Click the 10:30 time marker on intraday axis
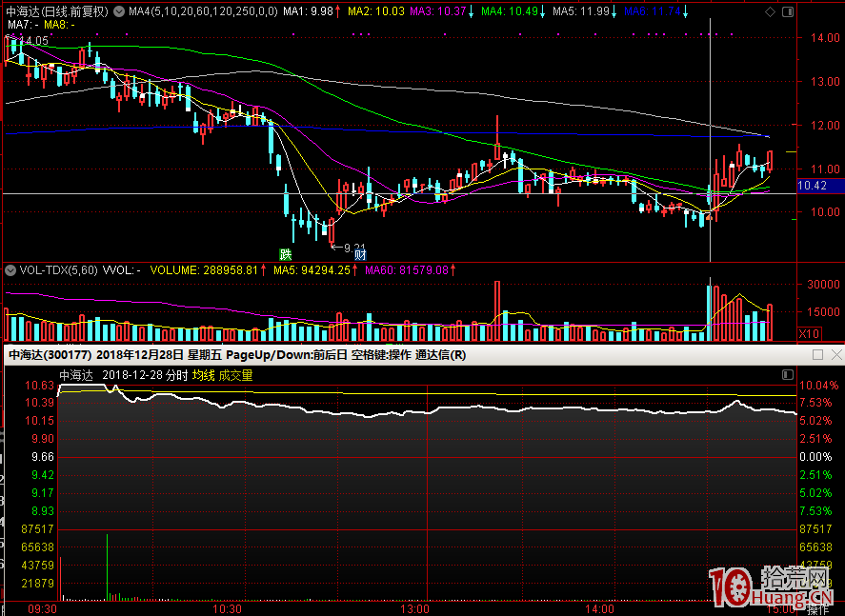Screen dimensions: 845x616 pos(228,608)
